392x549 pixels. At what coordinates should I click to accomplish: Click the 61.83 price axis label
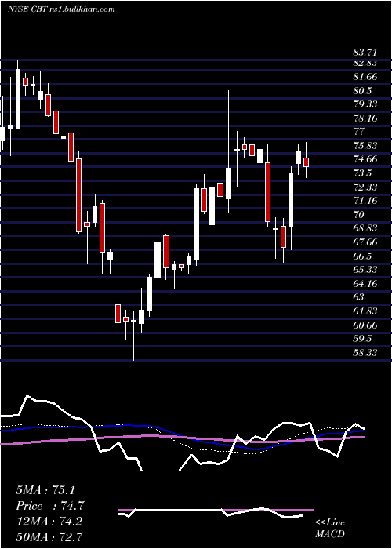click(365, 311)
